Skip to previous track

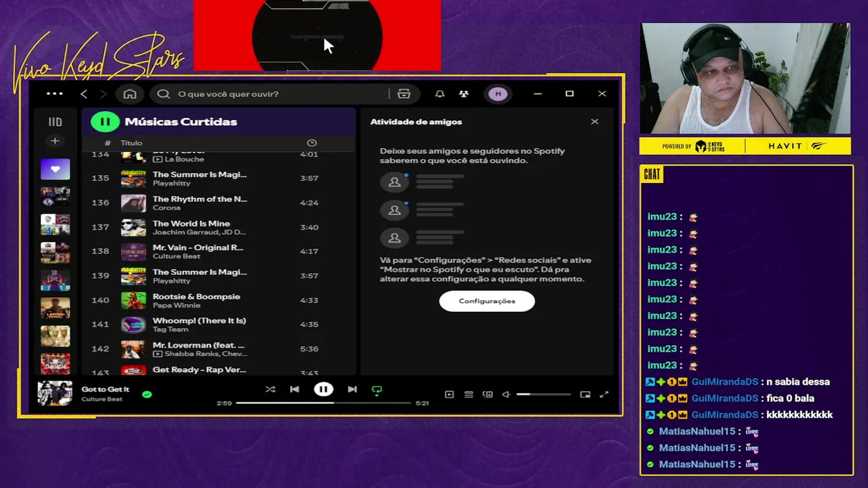294,389
